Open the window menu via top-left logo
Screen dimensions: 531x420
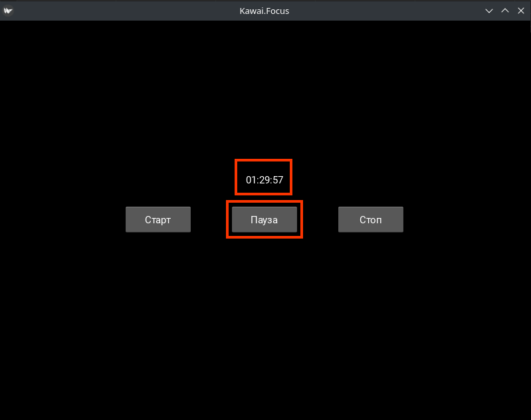click(x=9, y=11)
